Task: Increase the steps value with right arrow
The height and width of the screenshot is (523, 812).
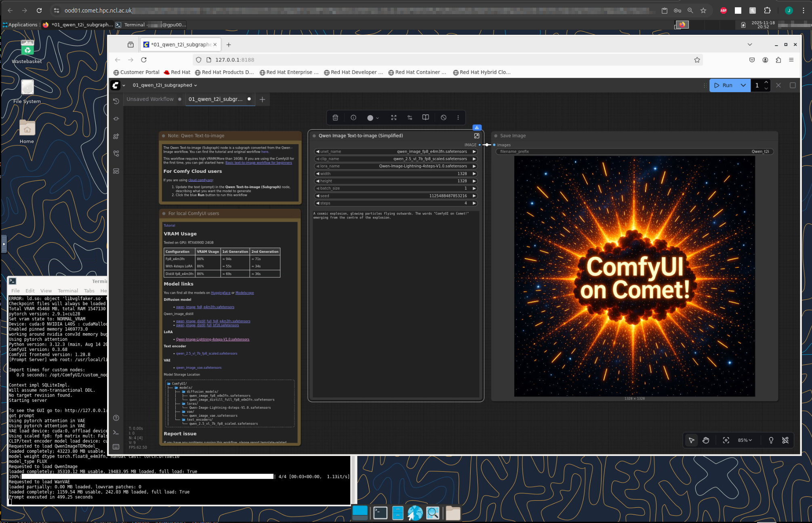Action: pos(474,203)
